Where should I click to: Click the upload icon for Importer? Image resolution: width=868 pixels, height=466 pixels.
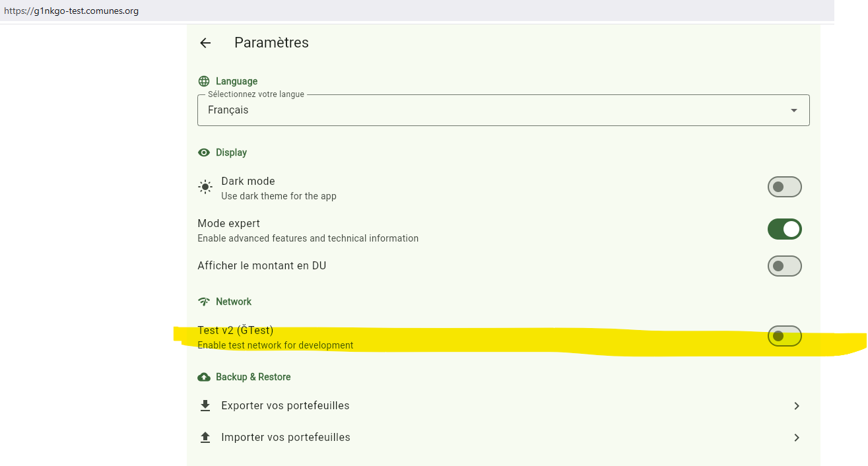[205, 437]
